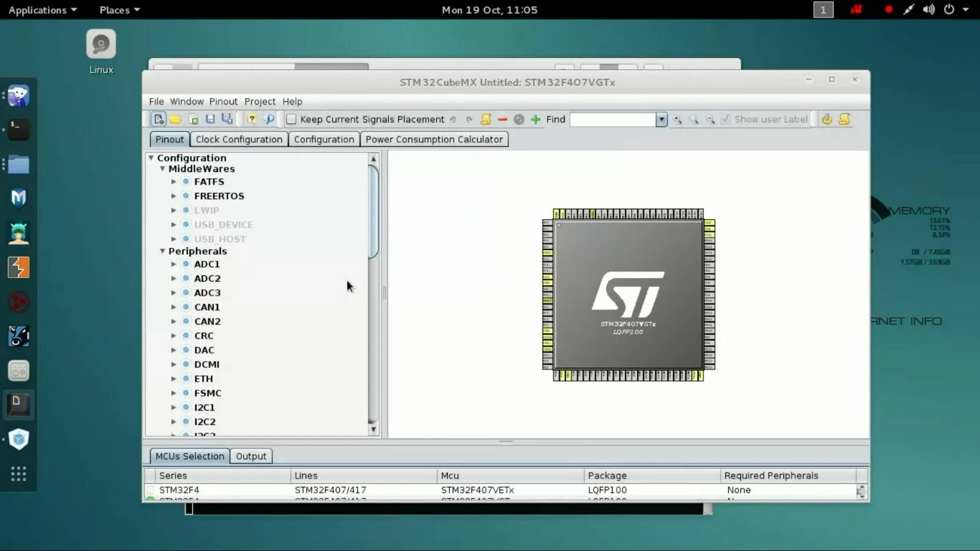Click the Open Project folder icon
Image resolution: width=980 pixels, height=551 pixels.
[176, 119]
